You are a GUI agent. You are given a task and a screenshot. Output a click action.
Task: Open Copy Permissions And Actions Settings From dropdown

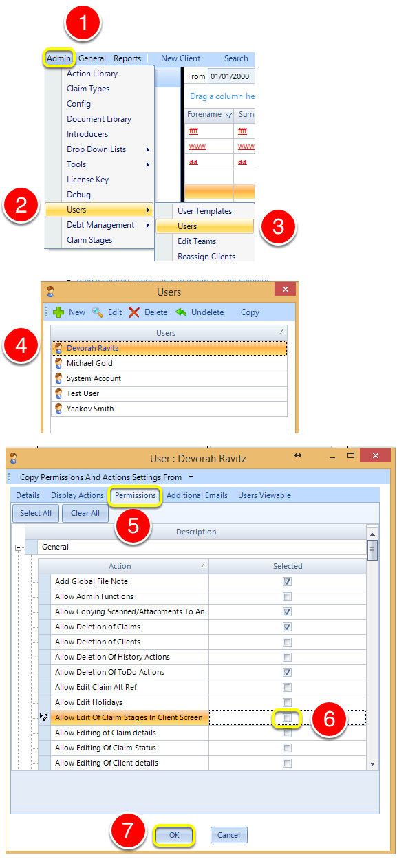(x=191, y=477)
